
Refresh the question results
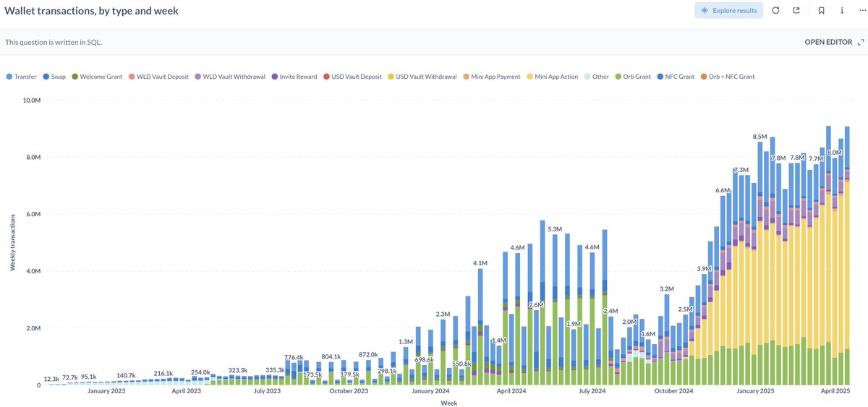[x=775, y=10]
